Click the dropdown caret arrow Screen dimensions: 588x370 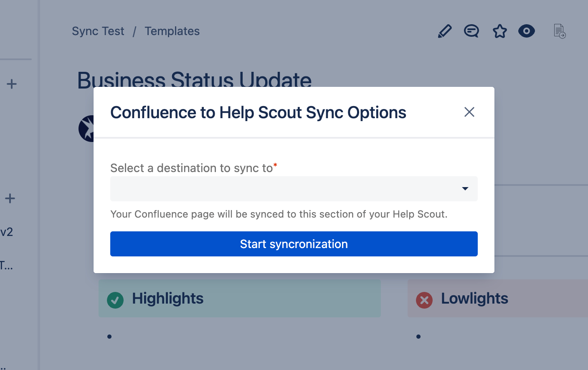465,189
